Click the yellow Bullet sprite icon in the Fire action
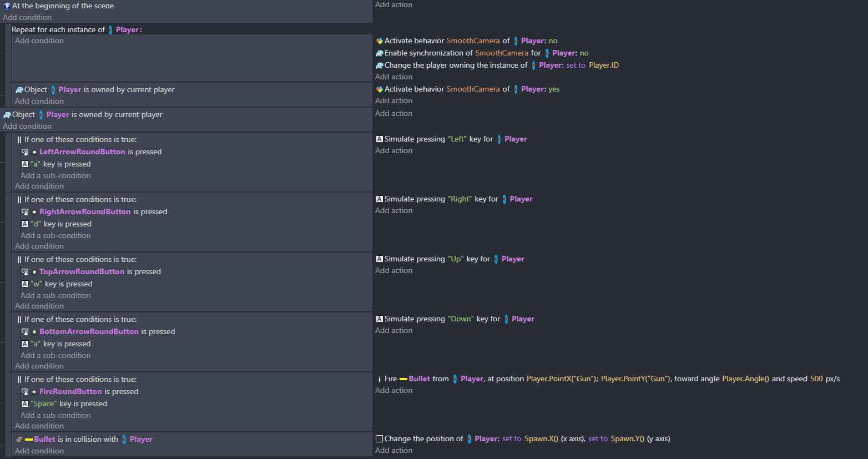868x459 pixels. click(403, 379)
